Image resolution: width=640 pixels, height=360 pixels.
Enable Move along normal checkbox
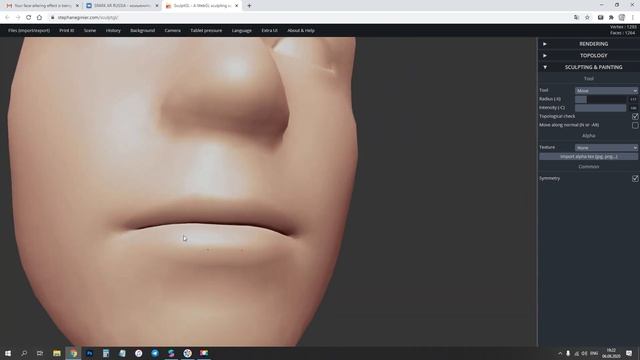click(635, 125)
